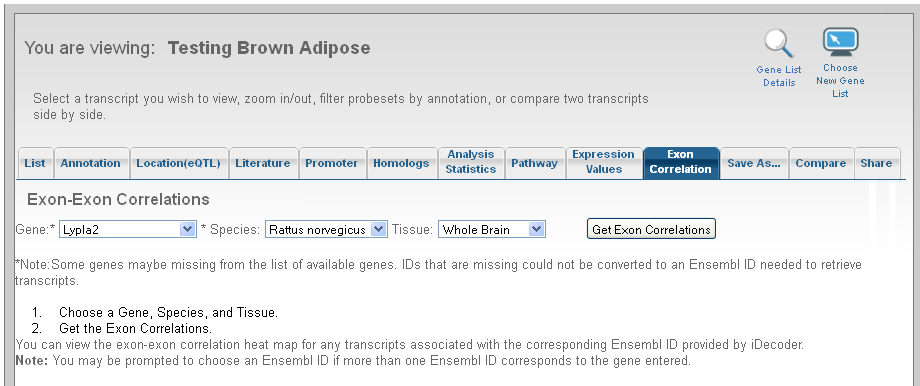Click the Gene List Details text link
This screenshot has height=386, width=920.
(x=779, y=76)
